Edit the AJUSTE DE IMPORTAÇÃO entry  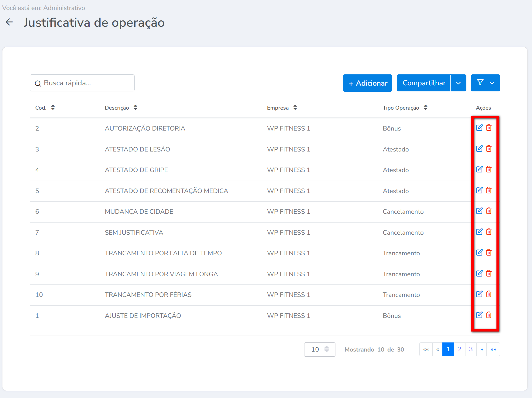[x=479, y=315]
